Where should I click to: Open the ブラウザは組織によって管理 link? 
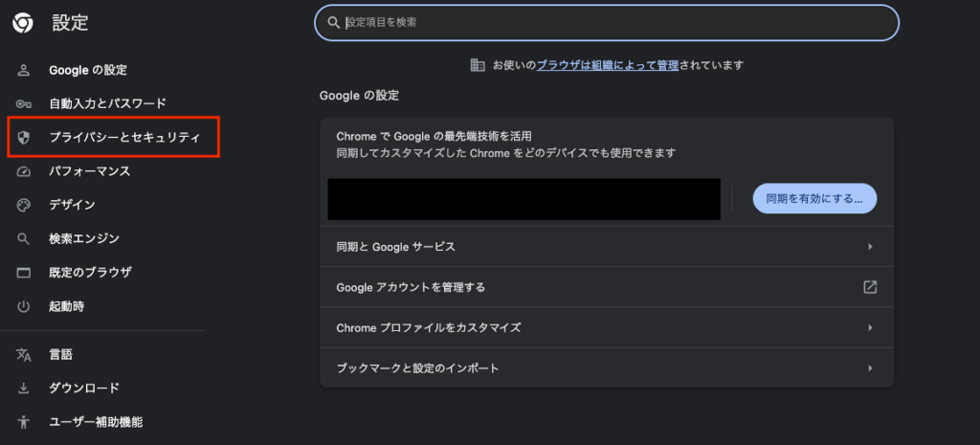pos(608,65)
